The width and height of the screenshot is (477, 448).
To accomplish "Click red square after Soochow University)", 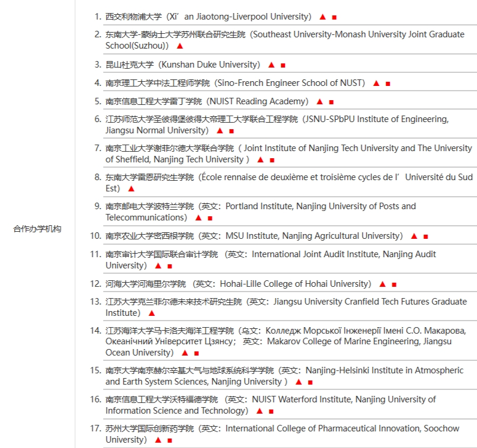I will click(x=169, y=440).
